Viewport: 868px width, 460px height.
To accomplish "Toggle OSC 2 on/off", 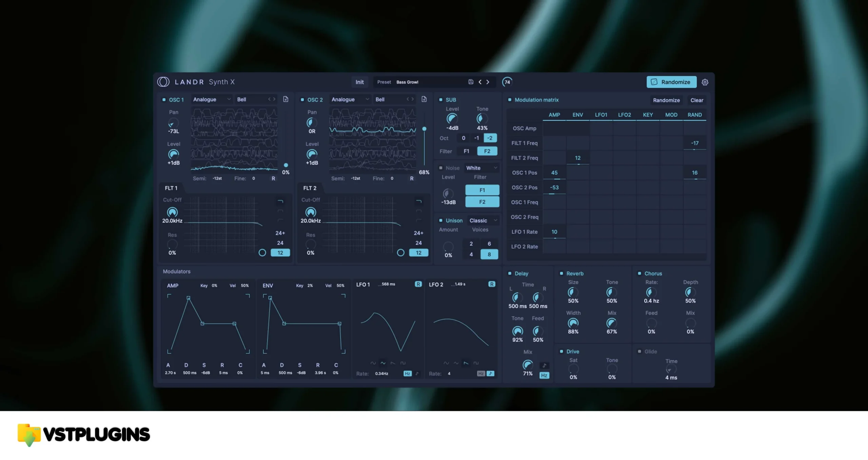I will (x=302, y=100).
